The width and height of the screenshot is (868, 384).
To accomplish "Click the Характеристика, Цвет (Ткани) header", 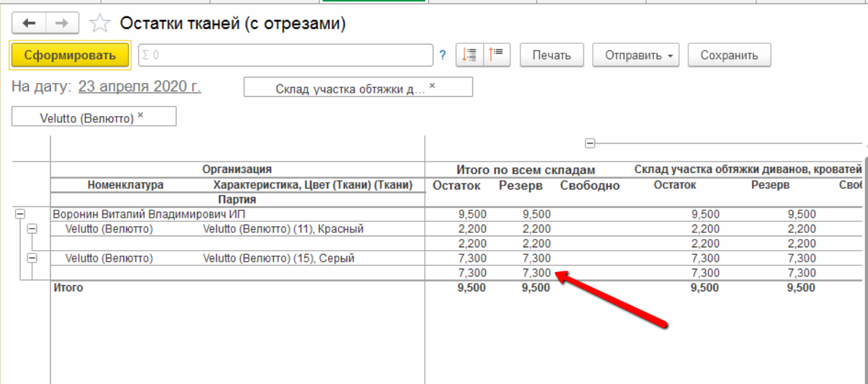I will coord(313,185).
